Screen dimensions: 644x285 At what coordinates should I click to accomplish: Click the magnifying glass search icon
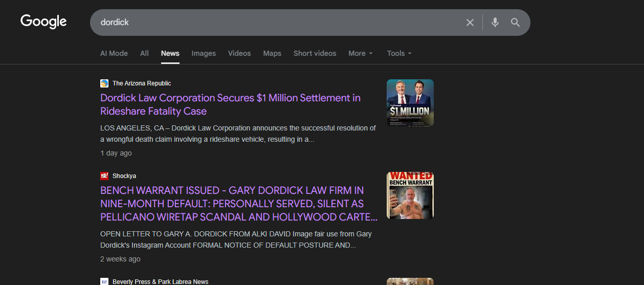[515, 23]
